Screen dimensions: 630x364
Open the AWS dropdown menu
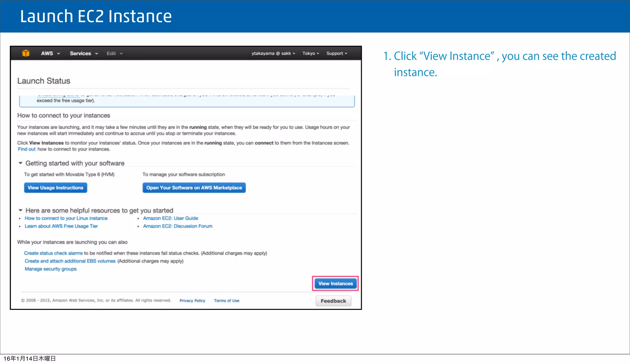point(50,53)
